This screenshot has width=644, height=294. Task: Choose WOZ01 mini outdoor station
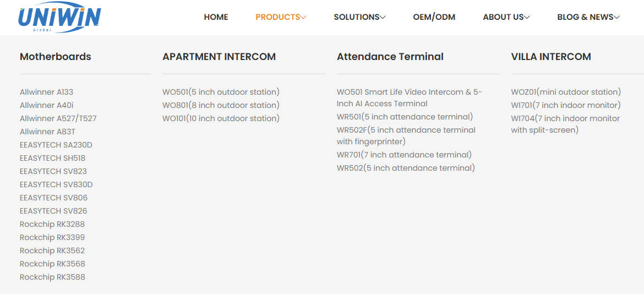tap(565, 92)
